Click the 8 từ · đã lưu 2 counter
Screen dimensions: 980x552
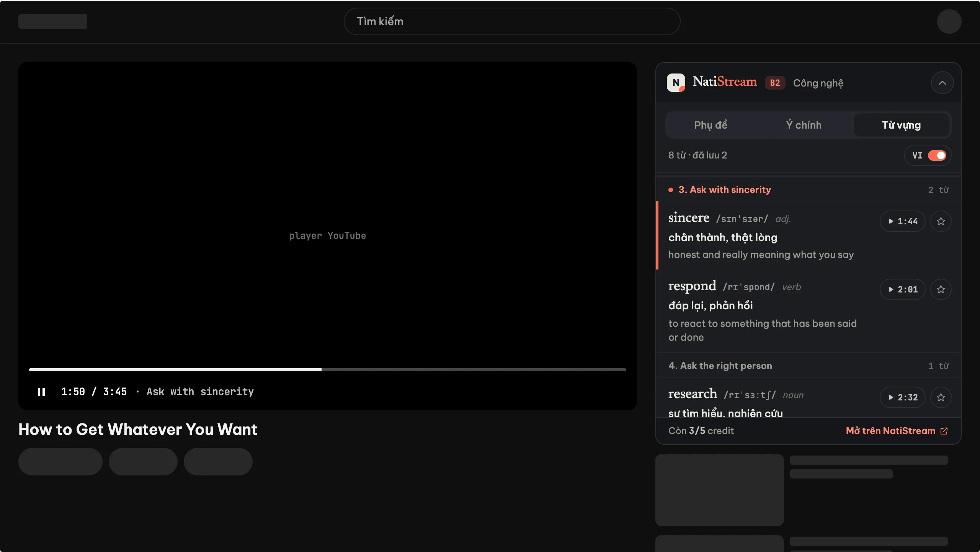pyautogui.click(x=697, y=155)
